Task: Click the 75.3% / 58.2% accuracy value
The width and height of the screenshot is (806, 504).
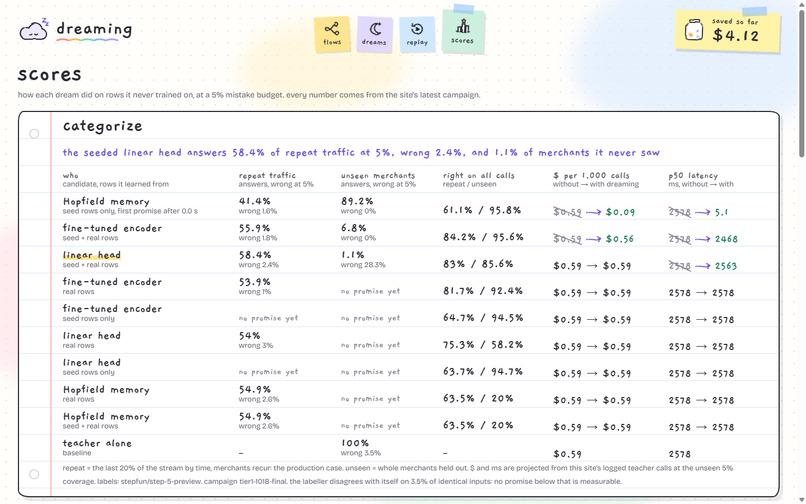Action: (x=483, y=344)
